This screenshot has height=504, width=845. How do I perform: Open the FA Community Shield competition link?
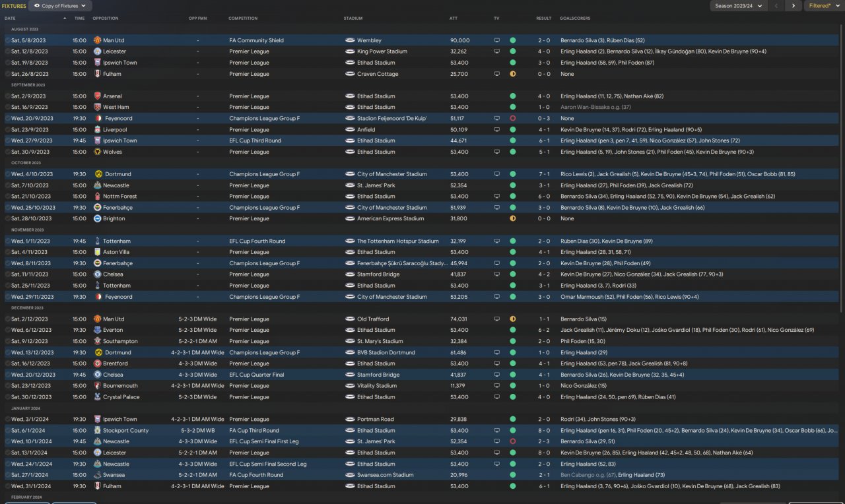point(256,40)
